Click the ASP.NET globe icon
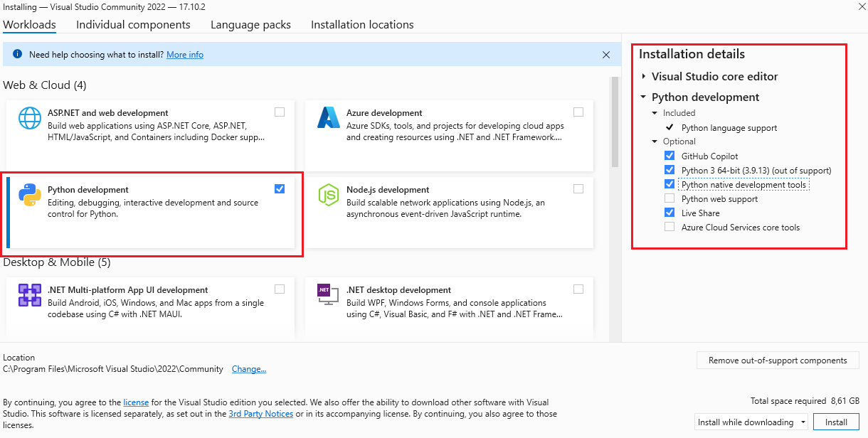 (30, 118)
